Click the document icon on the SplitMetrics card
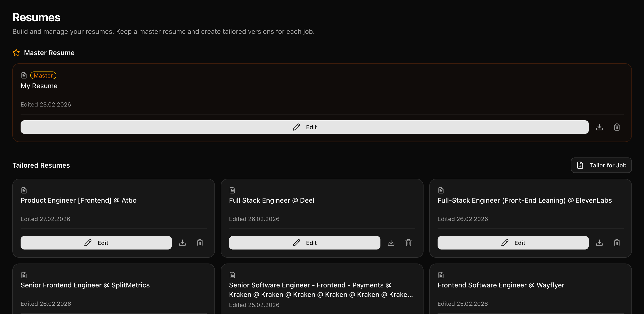644x314 pixels. pos(24,275)
